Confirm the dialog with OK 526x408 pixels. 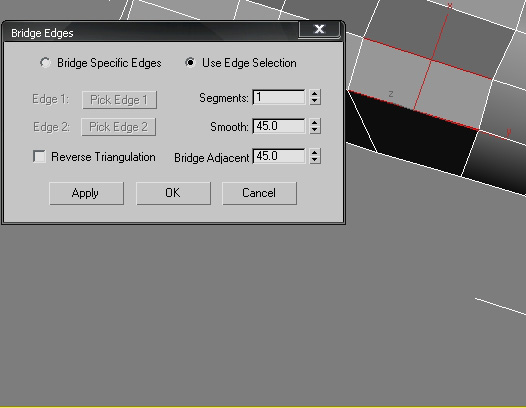(173, 193)
